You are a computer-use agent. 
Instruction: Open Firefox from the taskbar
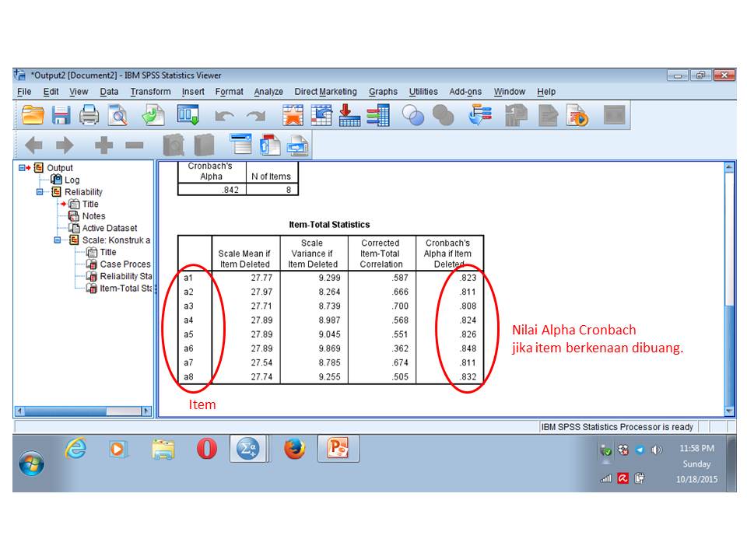(294, 449)
